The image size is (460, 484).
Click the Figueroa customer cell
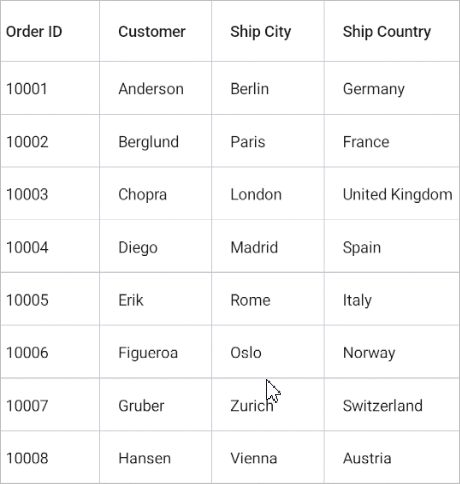(155, 352)
